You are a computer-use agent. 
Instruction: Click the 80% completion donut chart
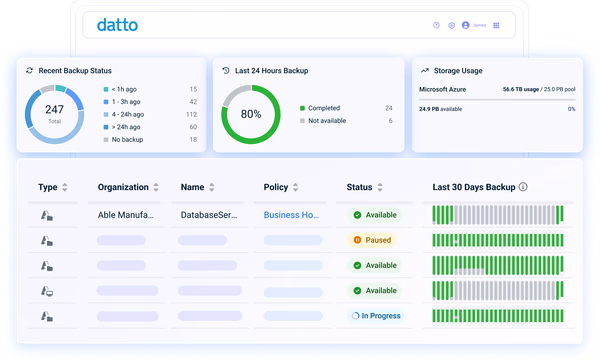(251, 114)
